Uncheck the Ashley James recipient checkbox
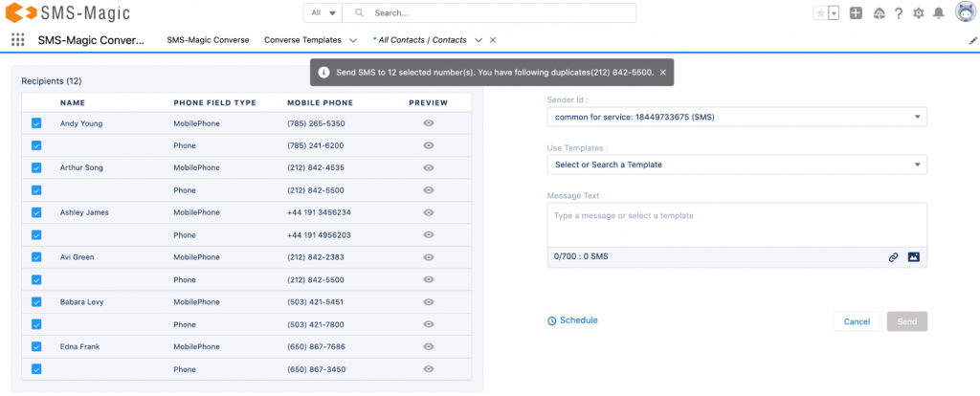 [x=36, y=212]
